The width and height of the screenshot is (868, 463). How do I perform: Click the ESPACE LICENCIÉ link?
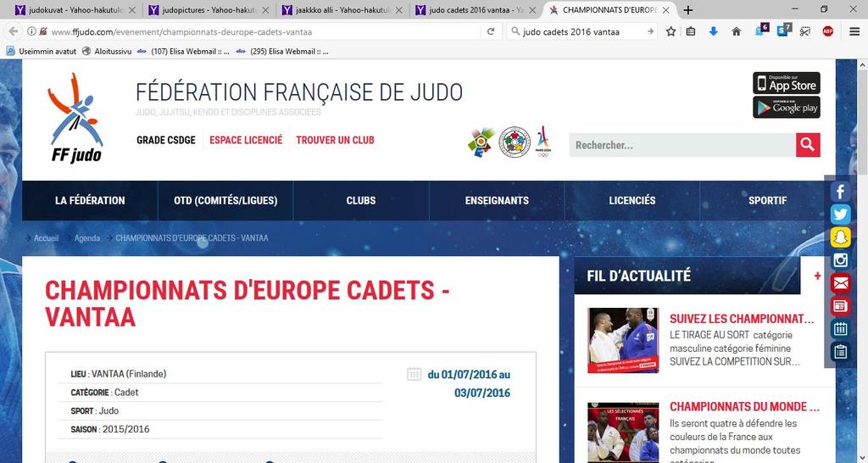click(x=246, y=140)
